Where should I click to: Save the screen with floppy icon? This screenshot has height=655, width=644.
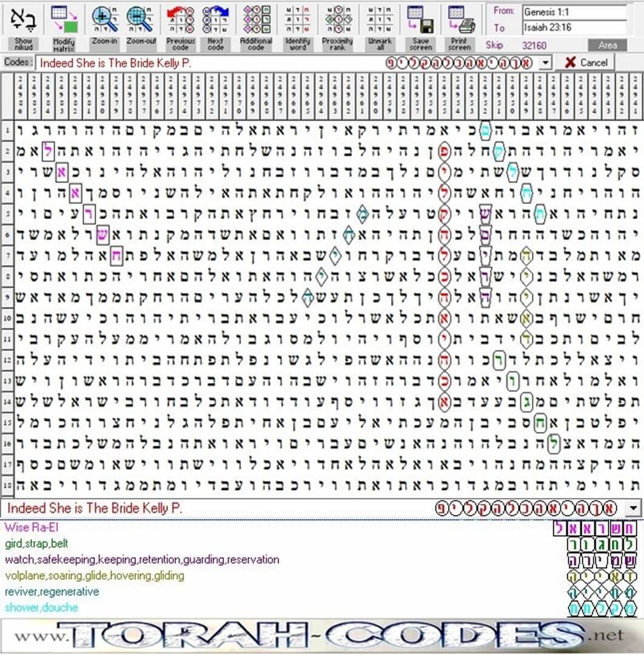(x=420, y=20)
